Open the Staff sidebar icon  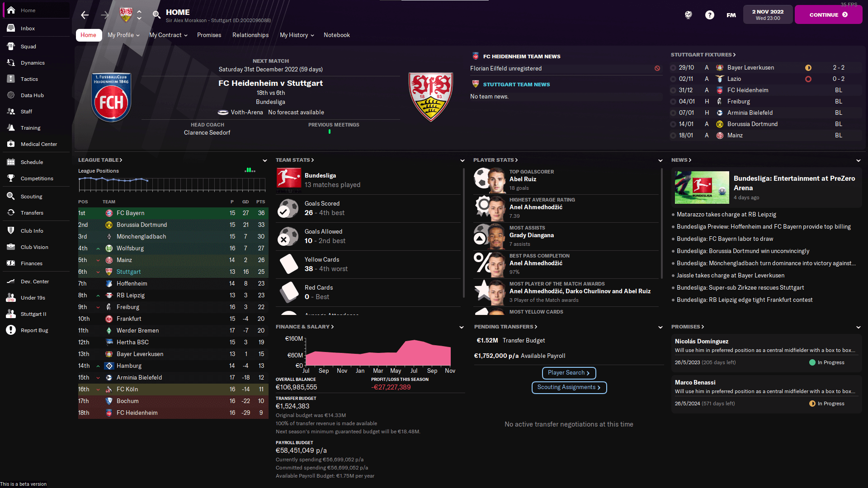pos(11,112)
